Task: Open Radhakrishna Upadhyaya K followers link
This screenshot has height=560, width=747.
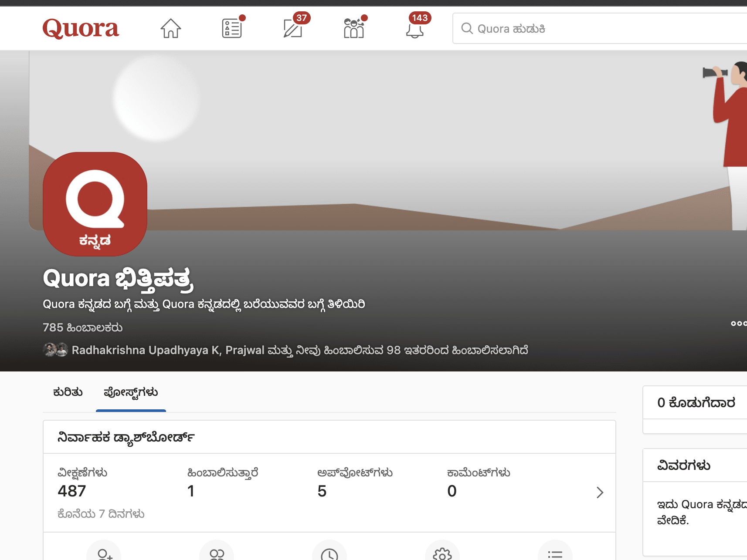Action: point(146,350)
